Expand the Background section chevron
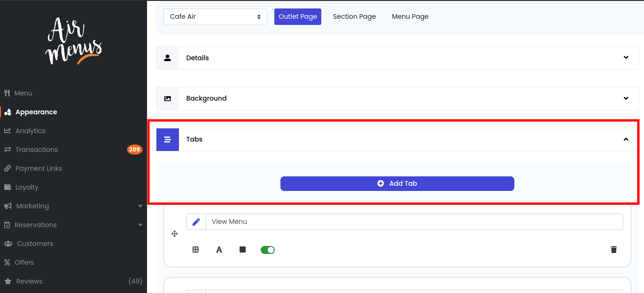 coord(626,98)
